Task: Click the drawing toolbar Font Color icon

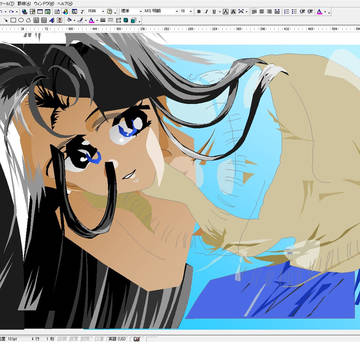Action: (91, 20)
